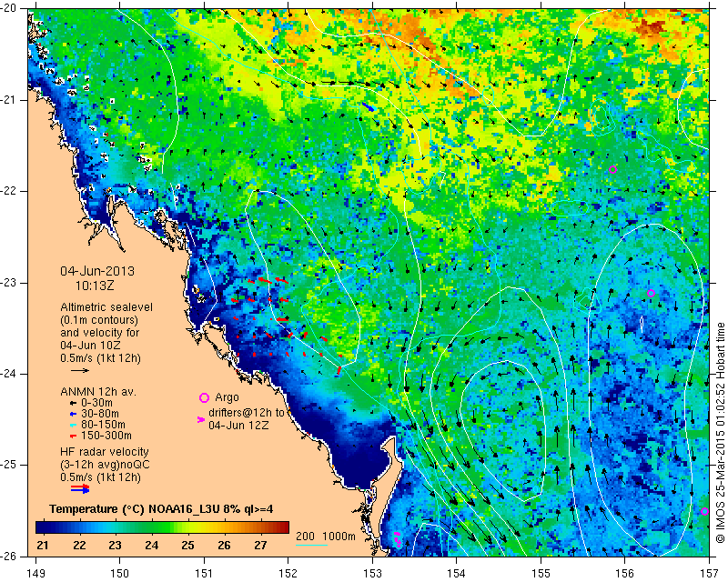Click the "150-300m" depth label
The width and height of the screenshot is (728, 582).
[106, 436]
